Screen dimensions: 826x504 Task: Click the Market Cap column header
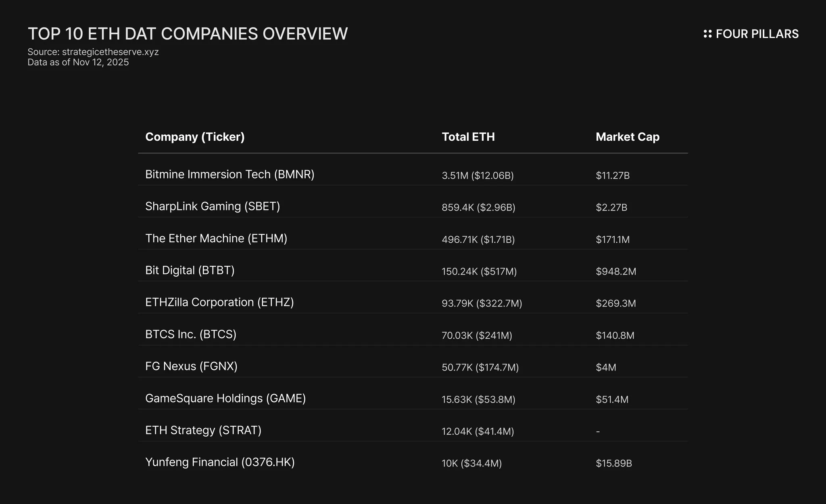(627, 137)
